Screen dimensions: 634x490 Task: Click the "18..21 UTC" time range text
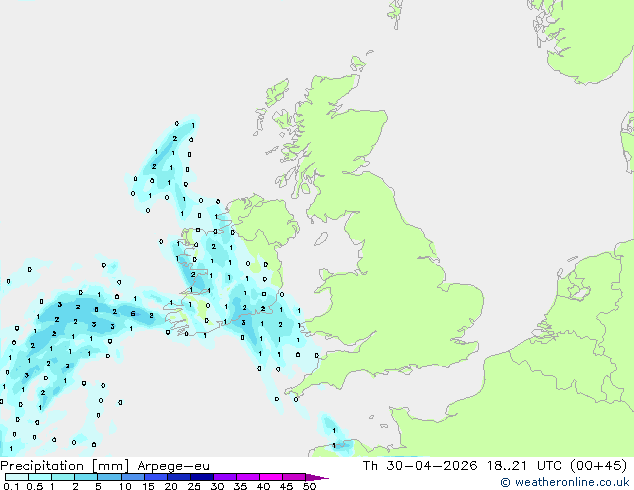click(x=524, y=466)
